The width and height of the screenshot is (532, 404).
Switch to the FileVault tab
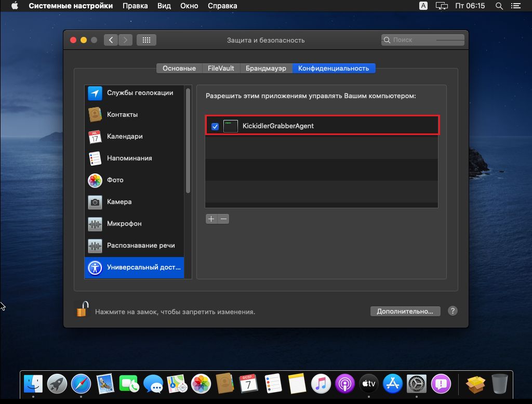[x=221, y=69]
